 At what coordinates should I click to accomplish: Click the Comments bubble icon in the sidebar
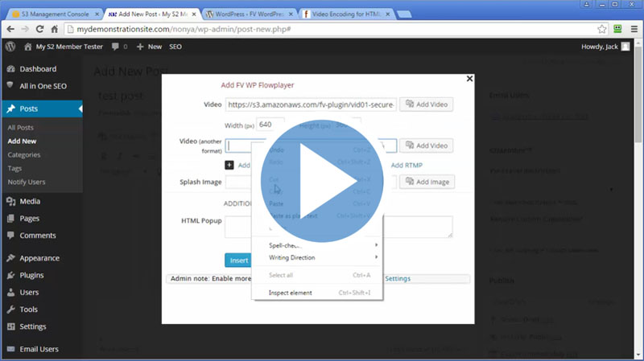[10, 235]
